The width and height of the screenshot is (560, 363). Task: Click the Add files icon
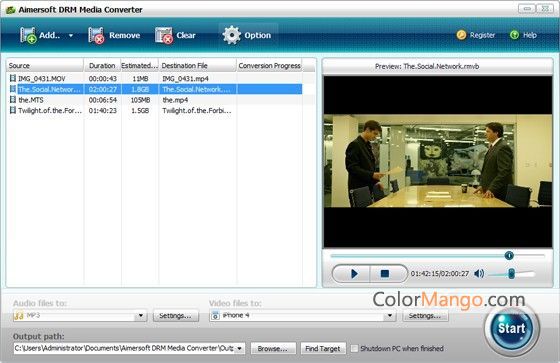click(x=28, y=35)
